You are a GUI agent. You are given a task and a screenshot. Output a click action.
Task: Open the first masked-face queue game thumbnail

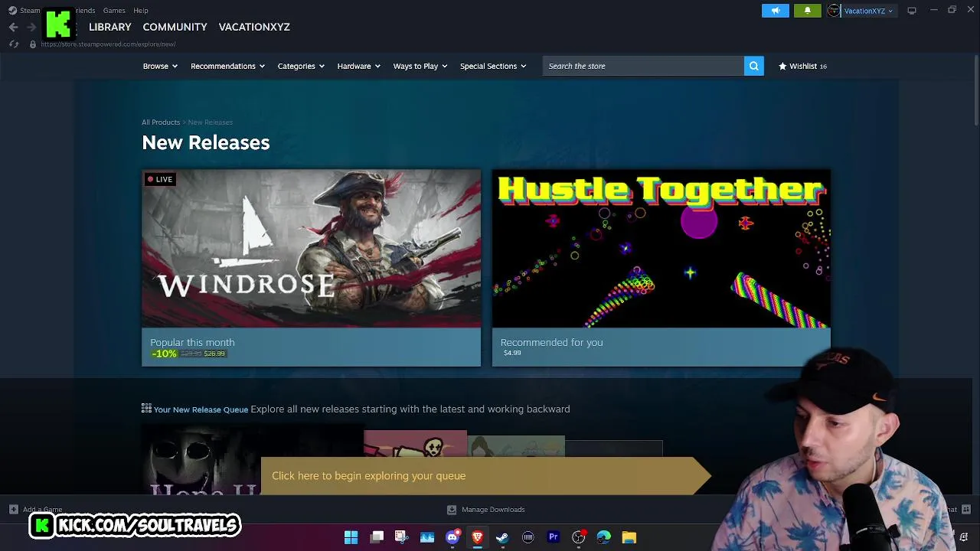(x=201, y=461)
